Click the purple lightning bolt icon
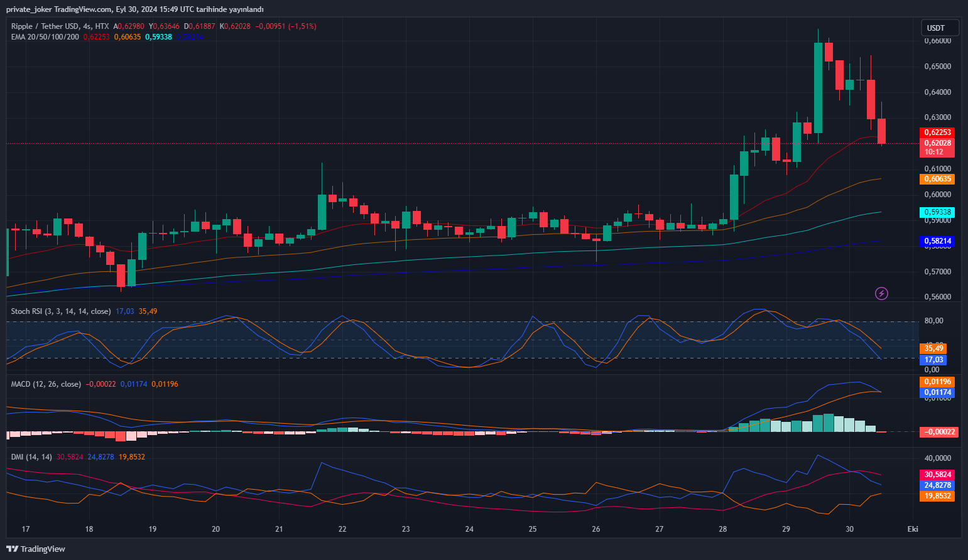This screenshot has width=968, height=560. 881,293
